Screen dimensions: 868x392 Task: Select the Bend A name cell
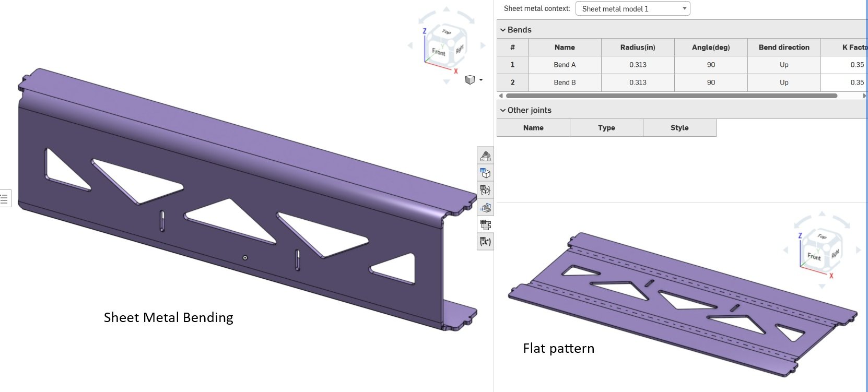coord(565,65)
